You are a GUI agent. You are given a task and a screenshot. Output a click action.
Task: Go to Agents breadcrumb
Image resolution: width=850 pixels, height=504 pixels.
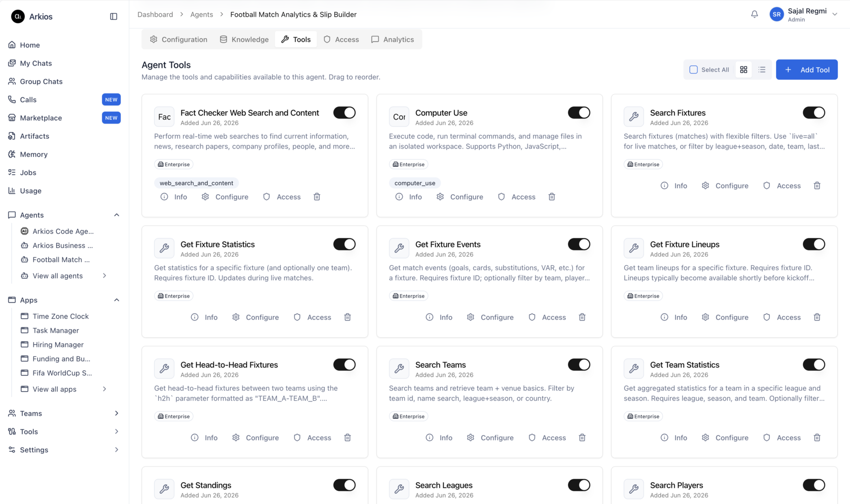pos(201,15)
